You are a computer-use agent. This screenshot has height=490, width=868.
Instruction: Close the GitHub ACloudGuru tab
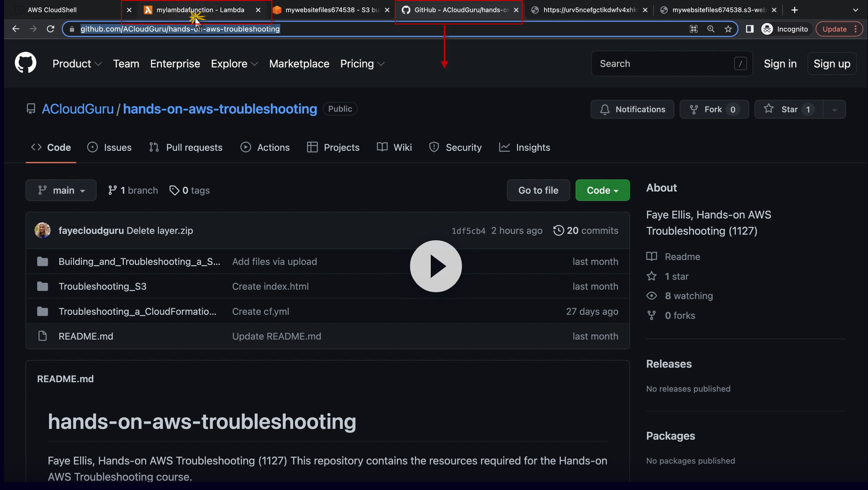[x=516, y=10]
